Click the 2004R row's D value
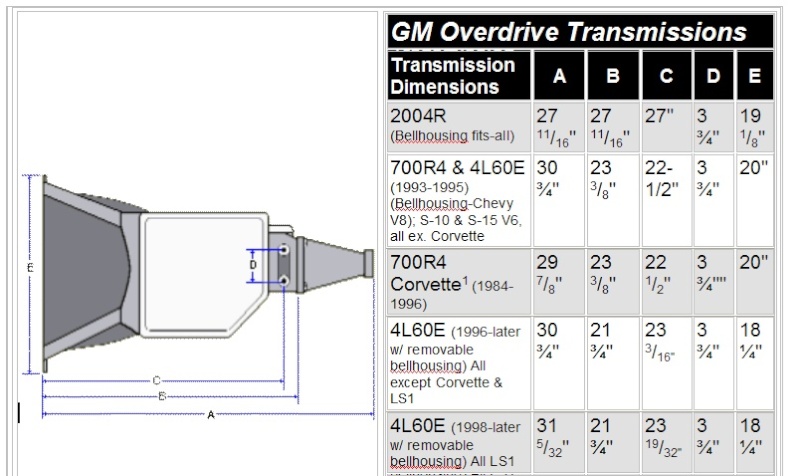Viewport: 800px width, 476px height. (713, 127)
